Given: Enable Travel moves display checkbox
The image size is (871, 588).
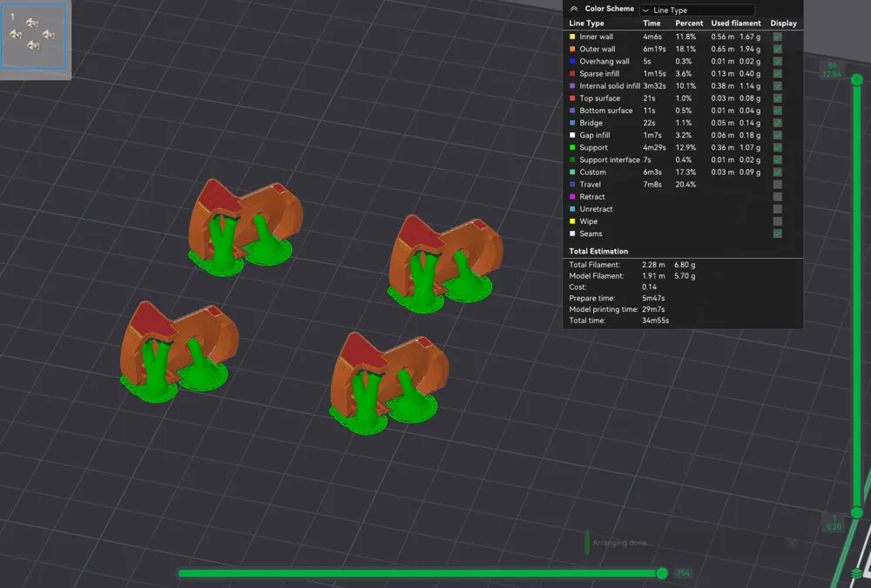Looking at the screenshot, I should click(x=778, y=185).
